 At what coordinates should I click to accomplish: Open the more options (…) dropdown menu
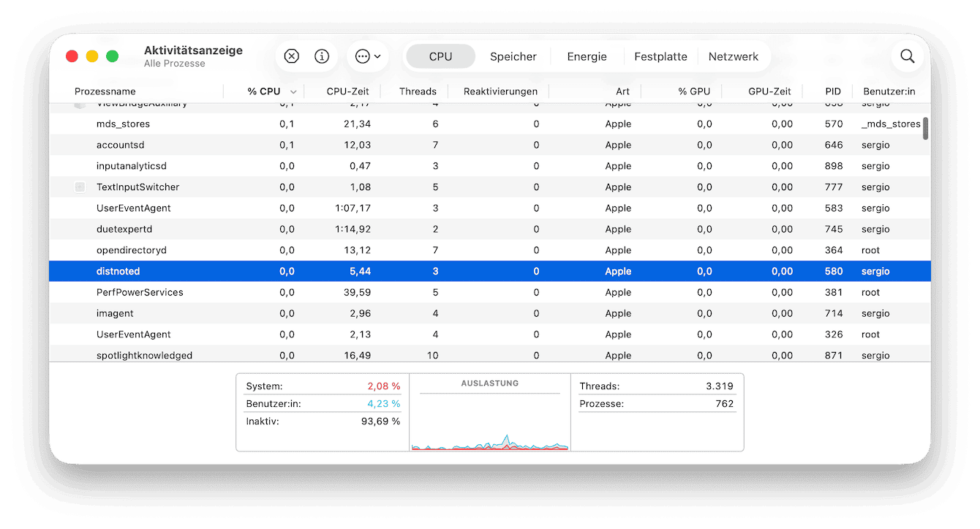(367, 56)
